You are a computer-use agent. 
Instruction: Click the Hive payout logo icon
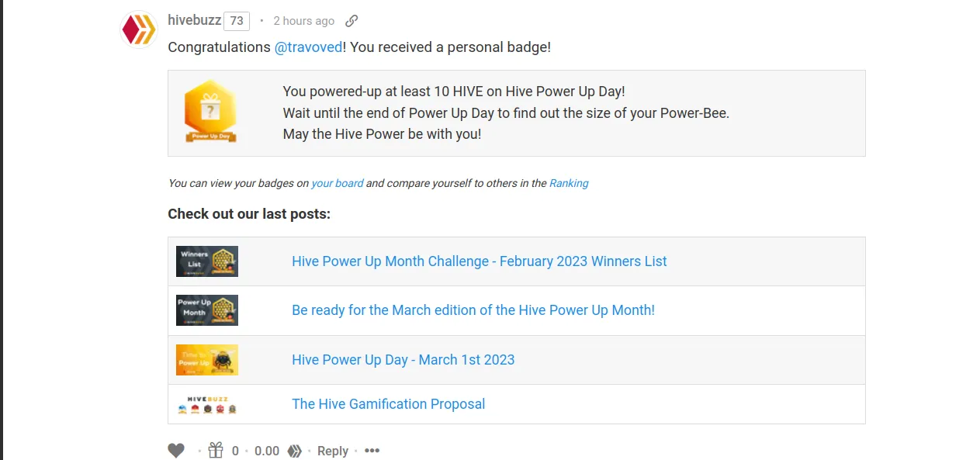pos(294,451)
